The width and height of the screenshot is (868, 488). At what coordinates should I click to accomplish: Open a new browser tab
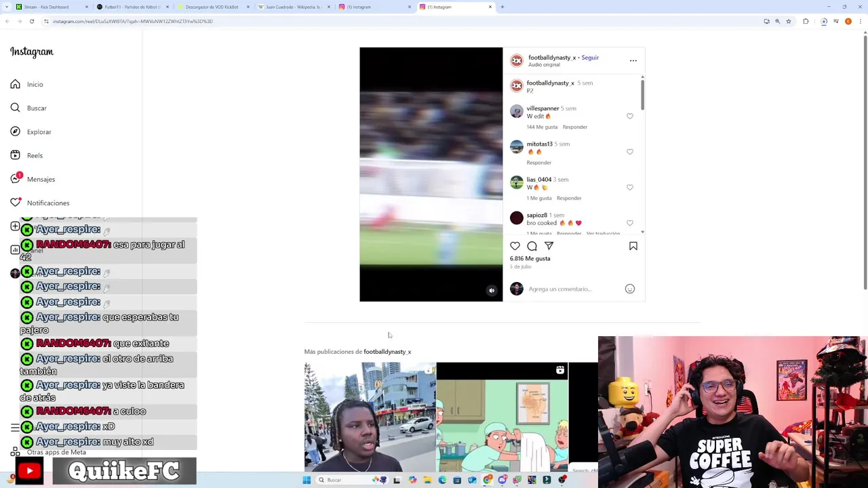pyautogui.click(x=502, y=7)
